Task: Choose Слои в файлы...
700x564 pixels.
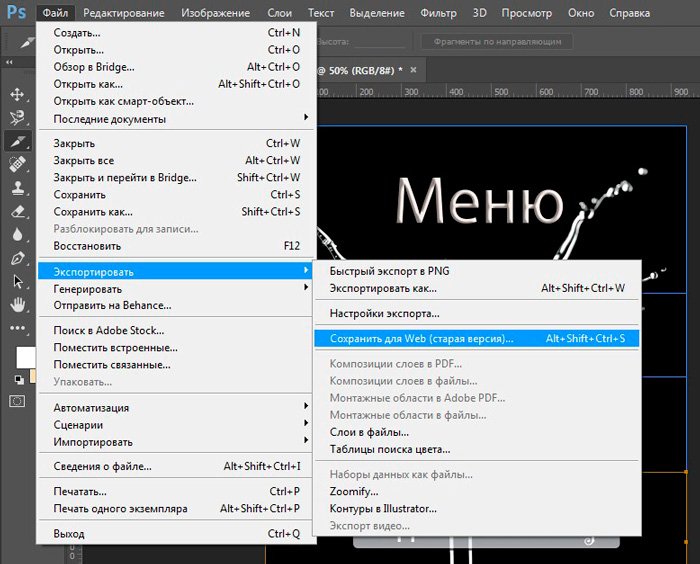Action: coord(477,432)
